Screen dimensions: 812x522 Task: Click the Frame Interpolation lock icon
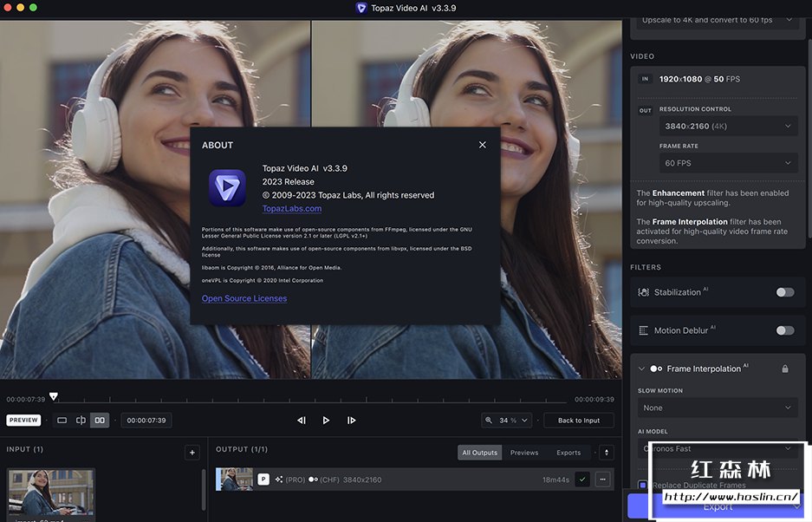click(x=785, y=369)
